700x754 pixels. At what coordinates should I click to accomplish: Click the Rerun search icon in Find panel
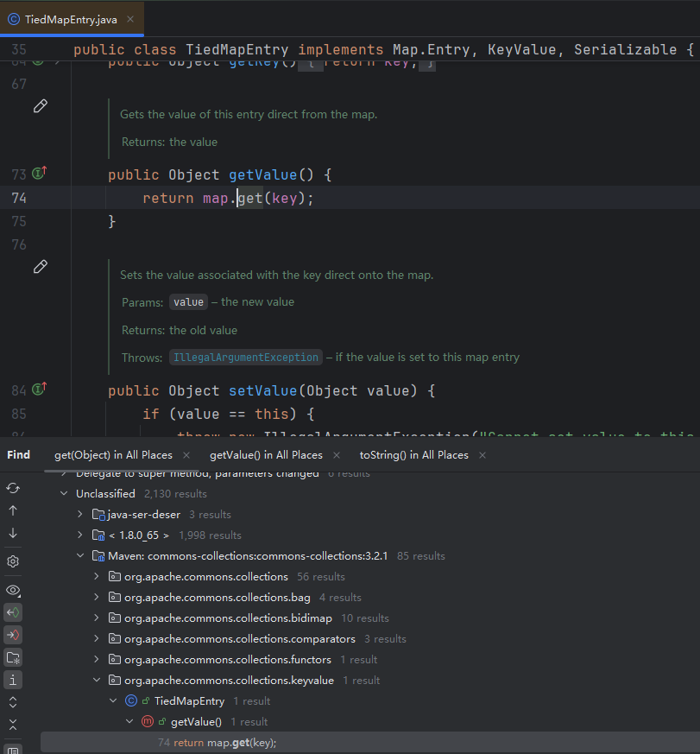[x=13, y=488]
